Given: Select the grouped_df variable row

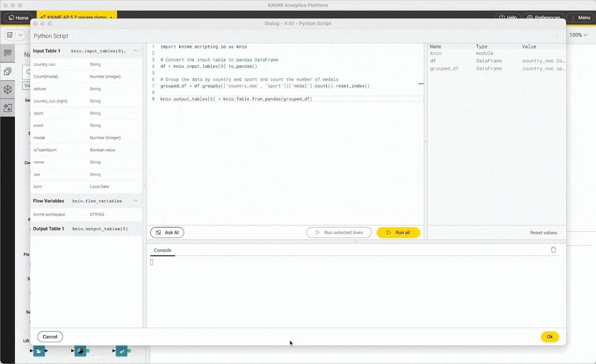Looking at the screenshot, I should pyautogui.click(x=497, y=68).
